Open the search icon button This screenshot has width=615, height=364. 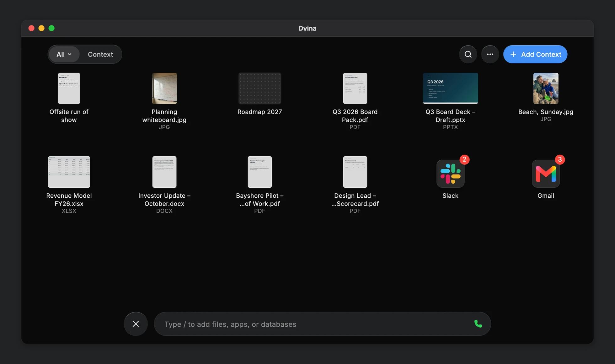[468, 54]
